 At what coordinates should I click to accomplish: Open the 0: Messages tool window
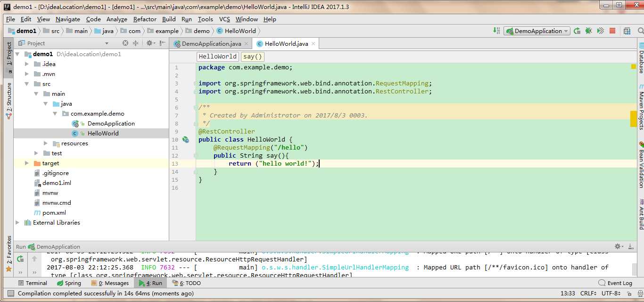tap(110, 283)
